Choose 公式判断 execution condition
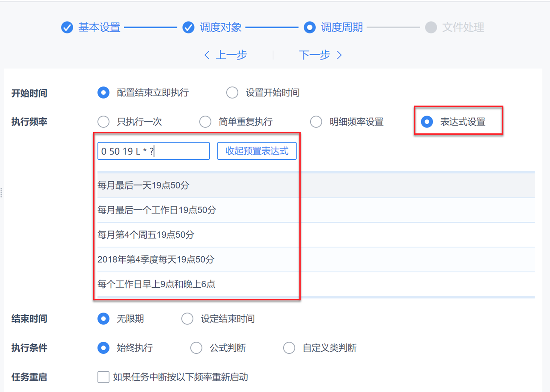Viewport: 550px width, 392px height. point(196,348)
